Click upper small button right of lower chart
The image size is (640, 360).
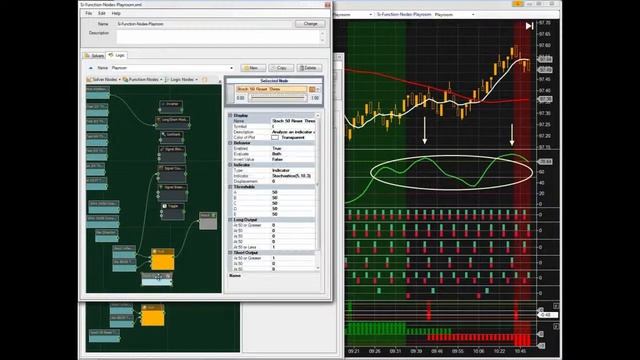tap(556, 306)
